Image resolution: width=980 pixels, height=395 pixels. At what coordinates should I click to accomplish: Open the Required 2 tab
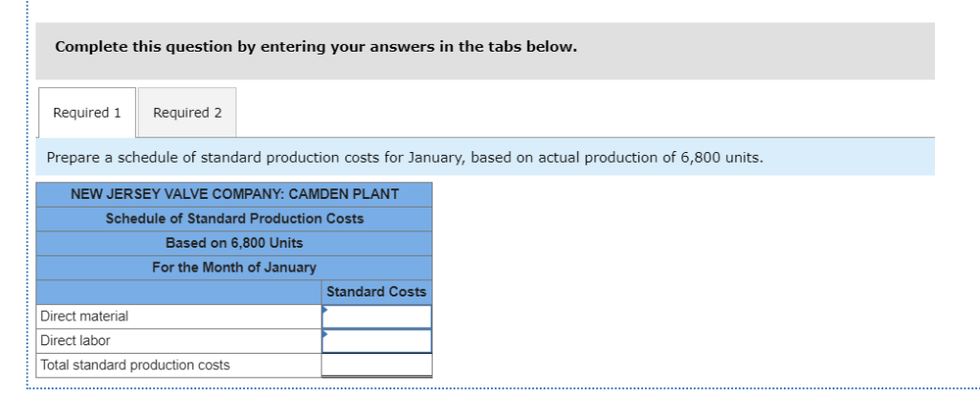tap(187, 112)
